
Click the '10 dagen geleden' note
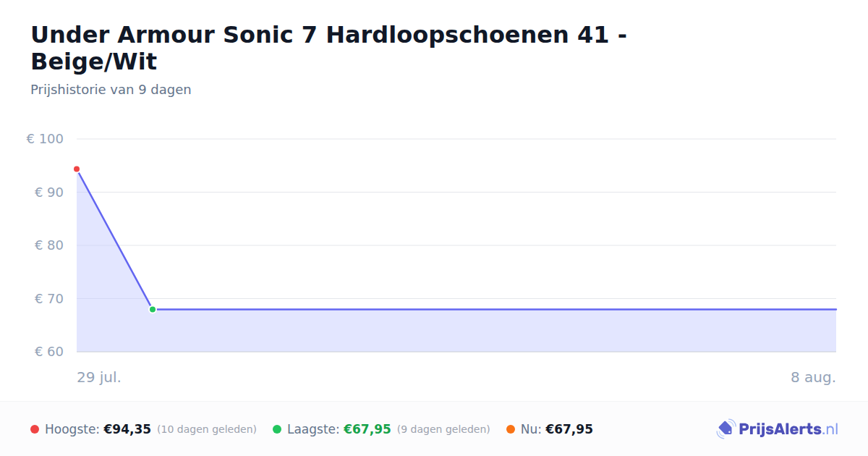tap(207, 429)
